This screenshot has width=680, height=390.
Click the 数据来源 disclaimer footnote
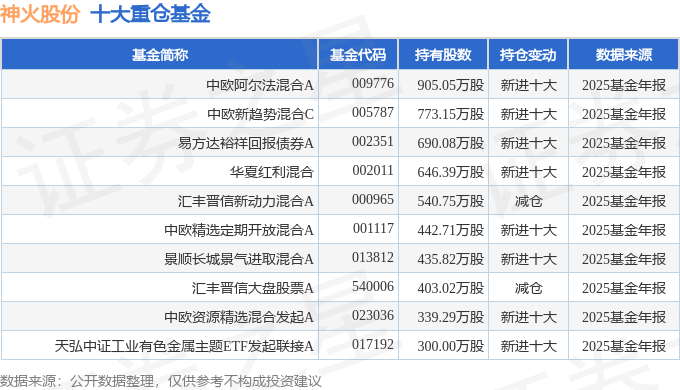pyautogui.click(x=161, y=381)
